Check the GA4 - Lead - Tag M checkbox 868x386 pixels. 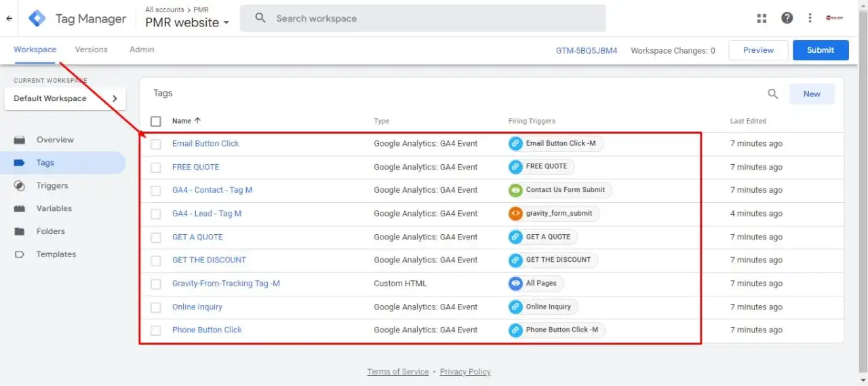156,214
